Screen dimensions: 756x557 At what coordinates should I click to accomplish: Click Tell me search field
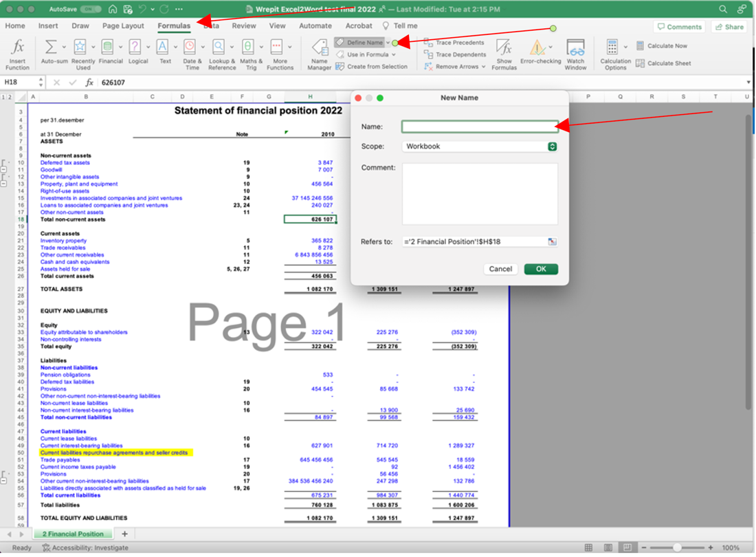400,26
